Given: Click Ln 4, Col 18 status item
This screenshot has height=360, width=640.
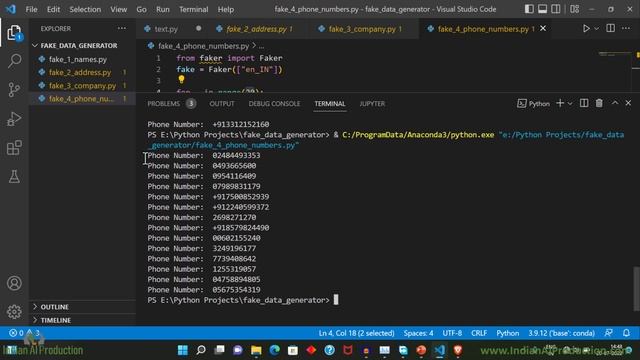Looking at the screenshot, I should 356,333.
